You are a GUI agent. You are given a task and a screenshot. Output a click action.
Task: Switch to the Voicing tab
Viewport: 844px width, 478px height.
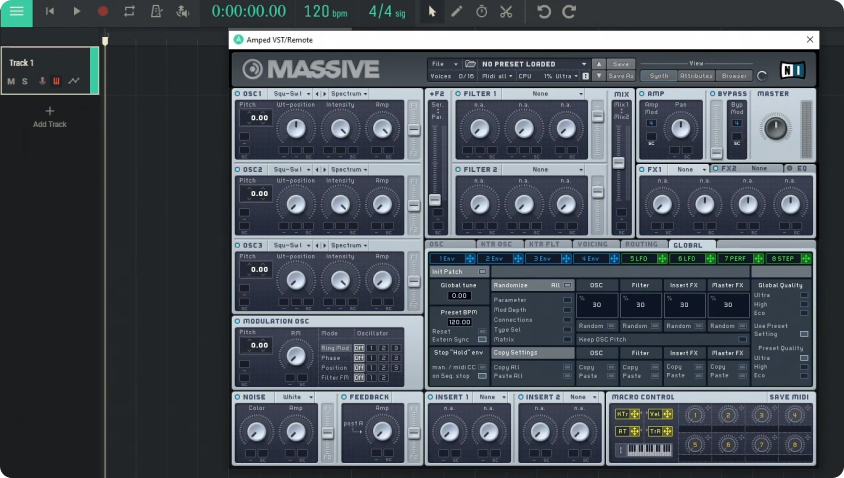click(x=593, y=244)
